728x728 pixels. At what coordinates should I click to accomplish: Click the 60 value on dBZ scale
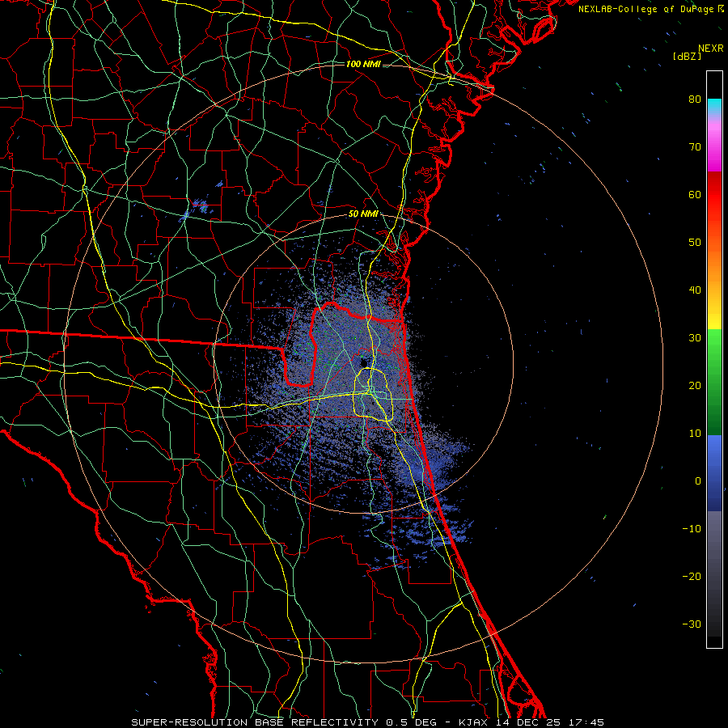click(x=695, y=194)
